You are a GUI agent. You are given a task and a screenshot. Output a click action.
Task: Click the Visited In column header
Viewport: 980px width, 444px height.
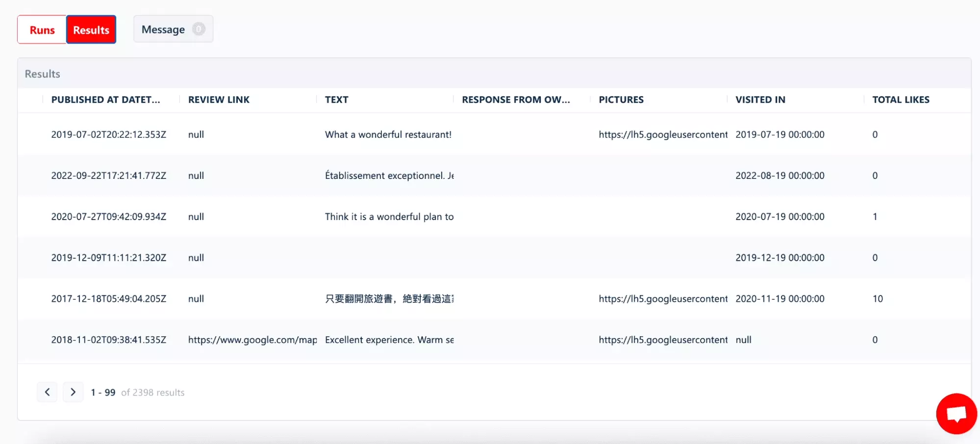760,99
